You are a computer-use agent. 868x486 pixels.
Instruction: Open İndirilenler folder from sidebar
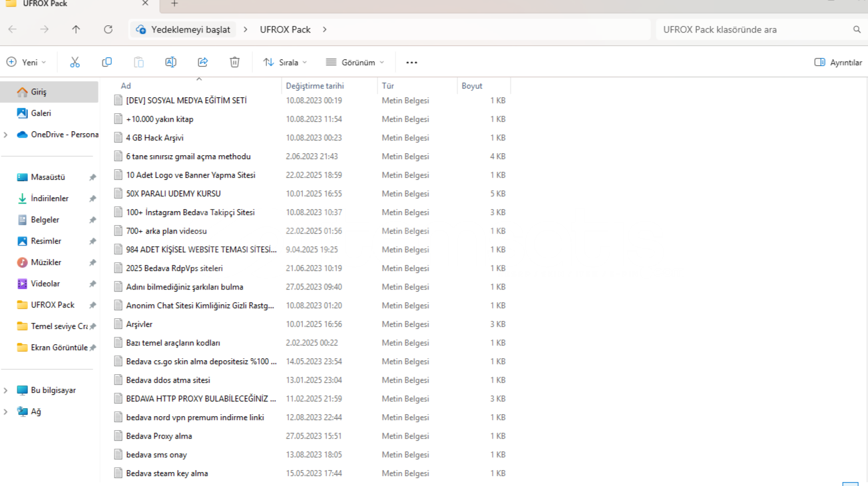(x=49, y=198)
